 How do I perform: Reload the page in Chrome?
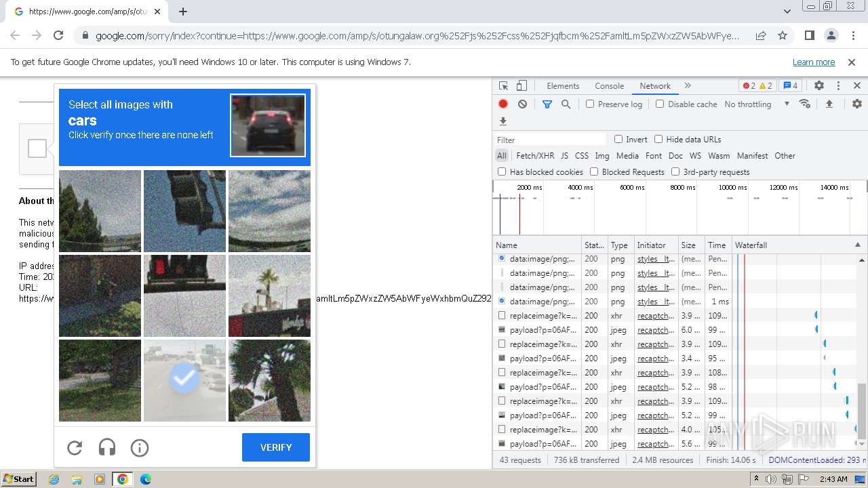click(58, 35)
